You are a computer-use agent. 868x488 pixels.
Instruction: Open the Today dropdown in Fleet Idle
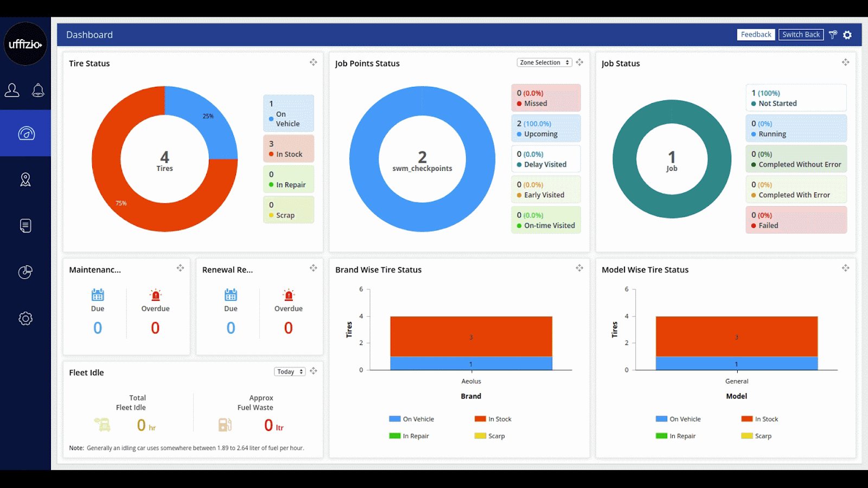pos(289,371)
